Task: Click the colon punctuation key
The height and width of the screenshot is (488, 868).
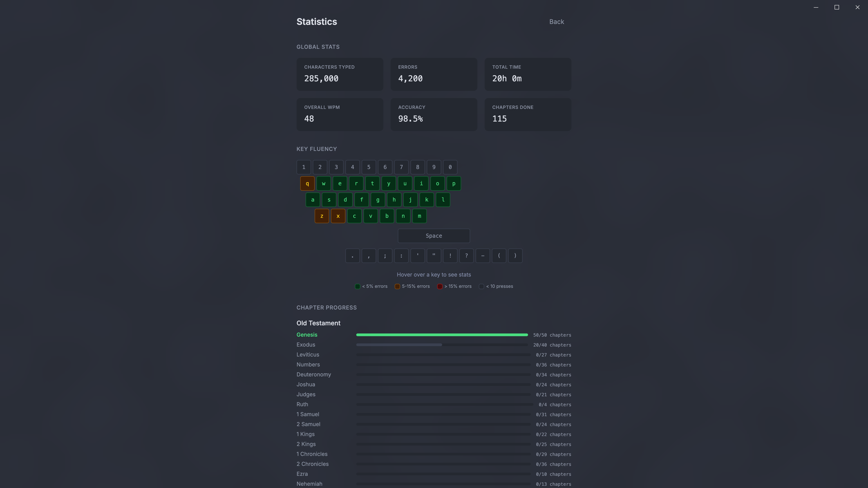Action: click(401, 256)
